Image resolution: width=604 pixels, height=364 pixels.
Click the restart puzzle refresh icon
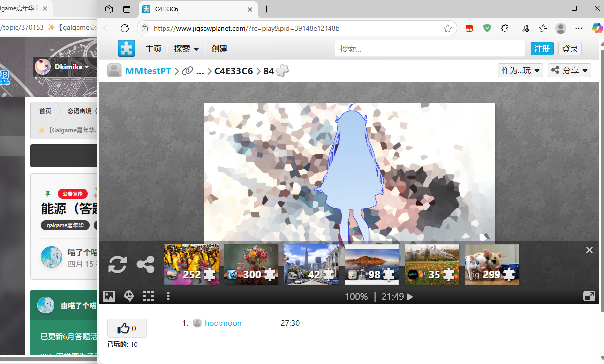[118, 264]
